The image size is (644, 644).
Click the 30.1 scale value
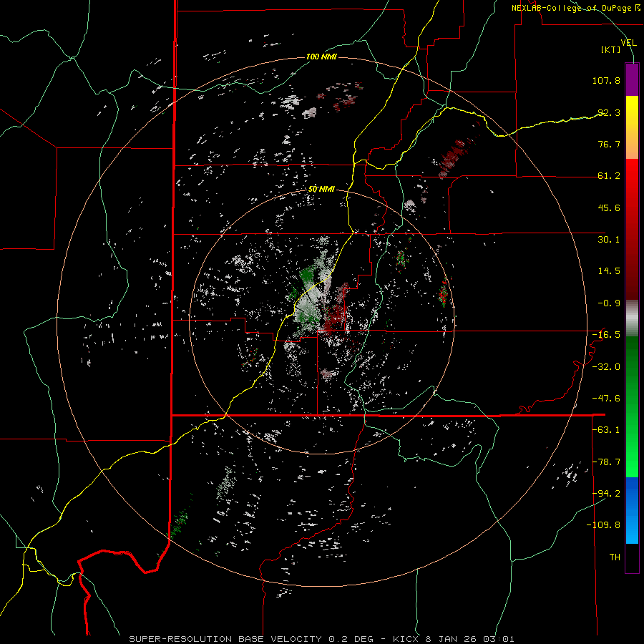[609, 240]
